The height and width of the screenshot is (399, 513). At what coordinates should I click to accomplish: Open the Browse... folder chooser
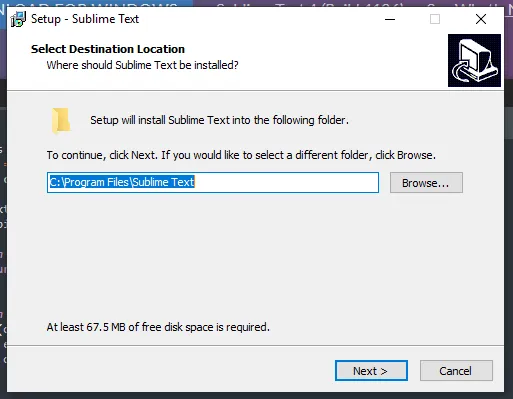426,183
